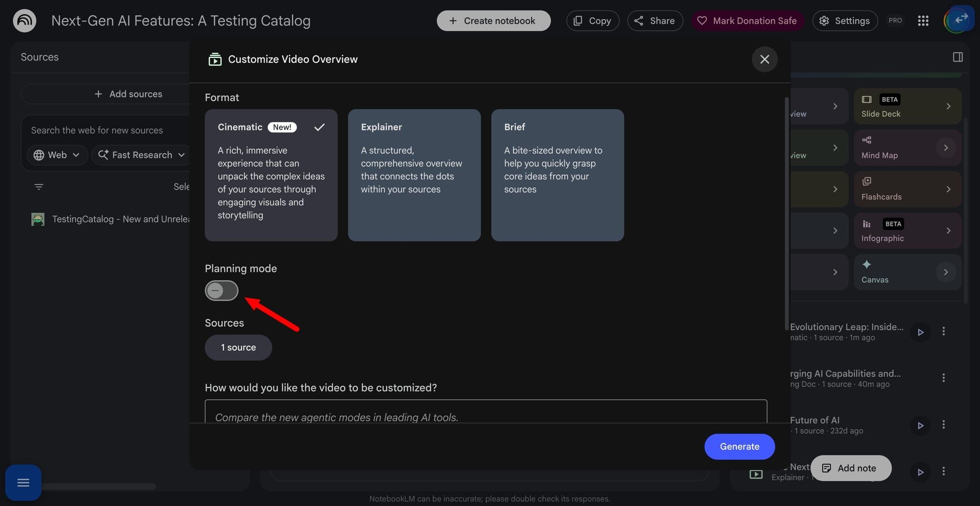The height and width of the screenshot is (506, 980).
Task: Select the TestingCatalog source row
Action: tap(110, 219)
